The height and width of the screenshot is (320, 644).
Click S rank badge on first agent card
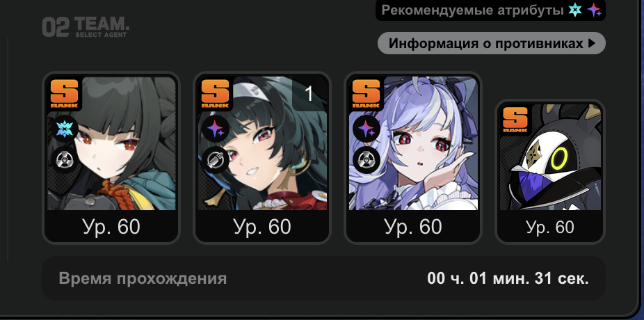click(x=64, y=94)
